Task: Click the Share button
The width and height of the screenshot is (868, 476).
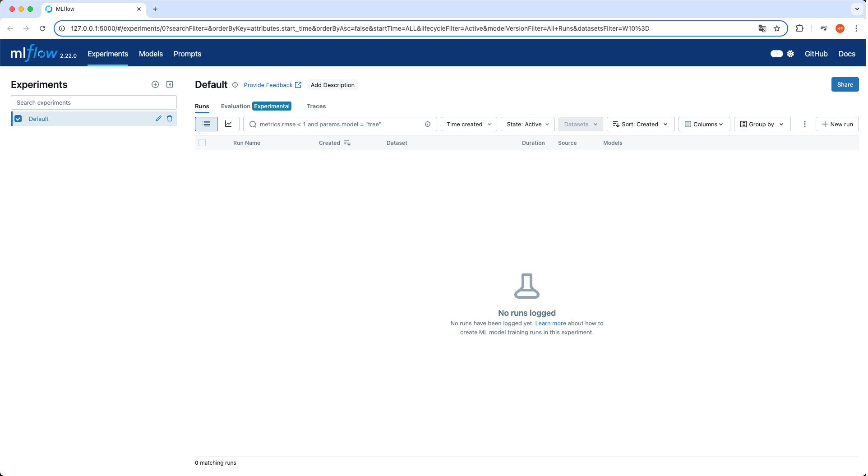Action: 845,84
